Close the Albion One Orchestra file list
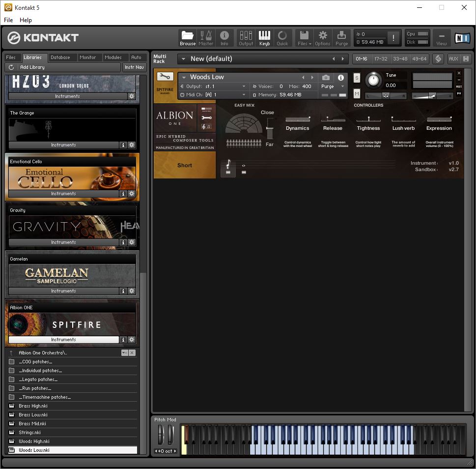476x469 pixels. click(x=132, y=352)
